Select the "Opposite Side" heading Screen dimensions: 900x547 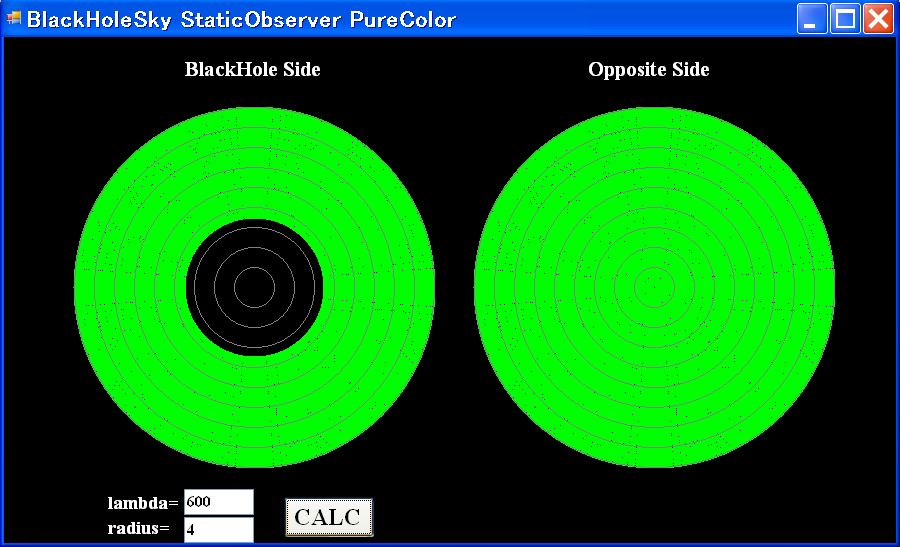(648, 69)
